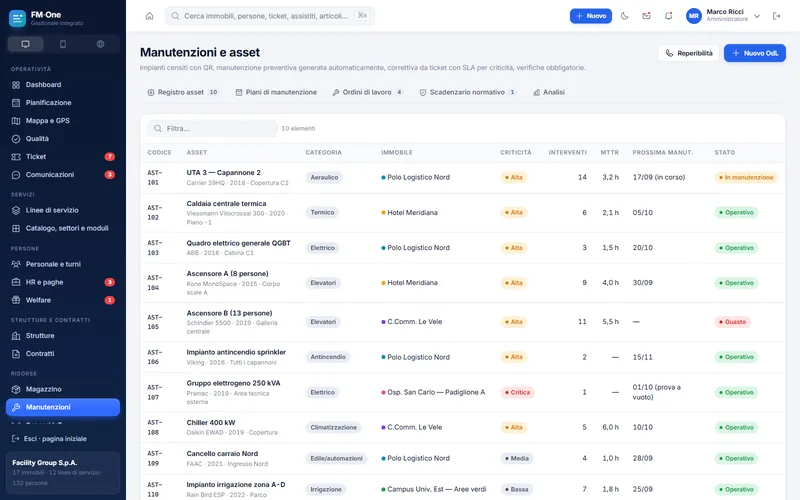The width and height of the screenshot is (800, 500).
Task: Click the Ticket sidebar icon
Action: click(16, 157)
